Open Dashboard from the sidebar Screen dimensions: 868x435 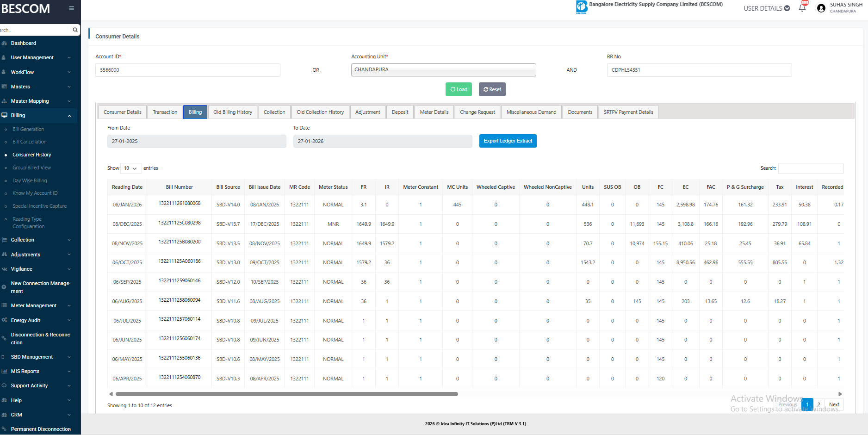24,43
